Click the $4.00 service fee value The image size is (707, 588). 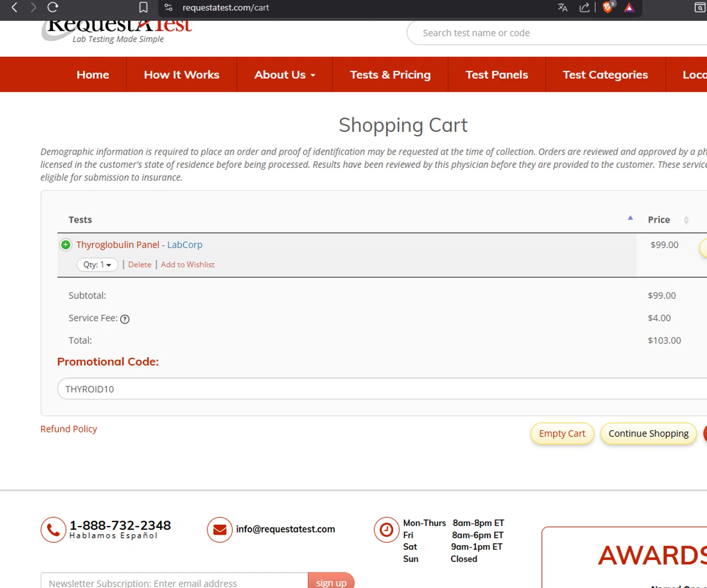659,318
